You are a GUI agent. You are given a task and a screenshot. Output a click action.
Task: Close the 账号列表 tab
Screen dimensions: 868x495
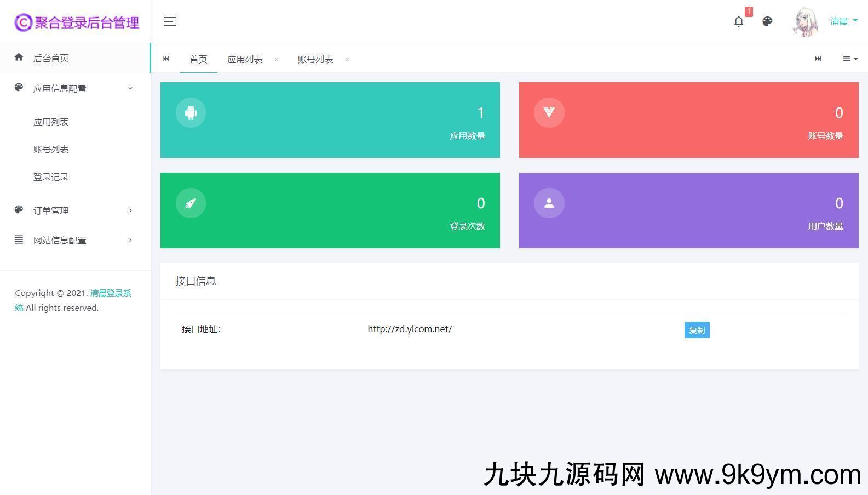pyautogui.click(x=347, y=59)
